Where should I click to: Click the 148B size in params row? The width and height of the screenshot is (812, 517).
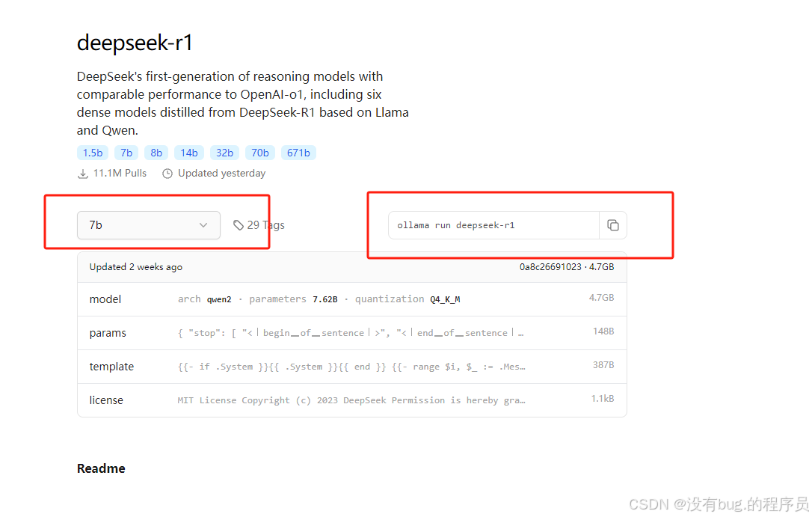[603, 331]
